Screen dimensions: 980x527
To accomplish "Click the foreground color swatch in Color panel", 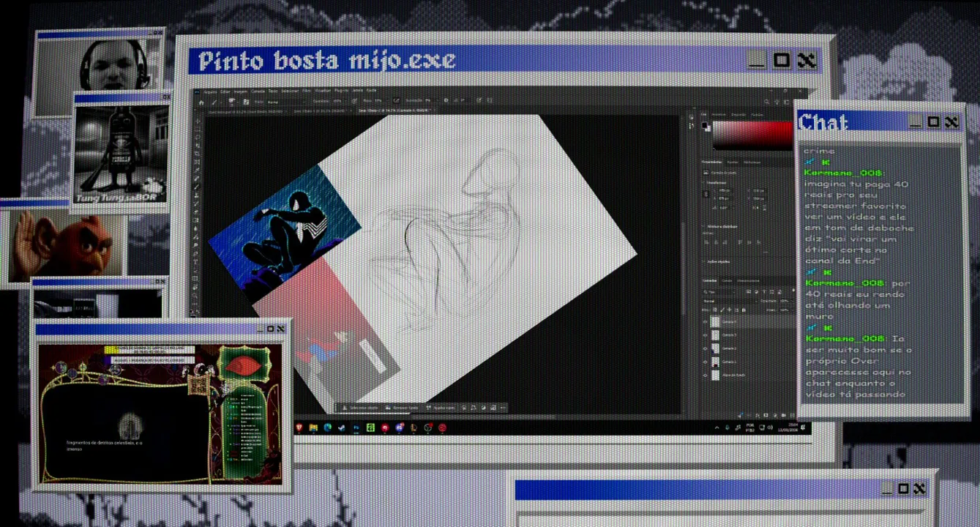I will pyautogui.click(x=704, y=125).
